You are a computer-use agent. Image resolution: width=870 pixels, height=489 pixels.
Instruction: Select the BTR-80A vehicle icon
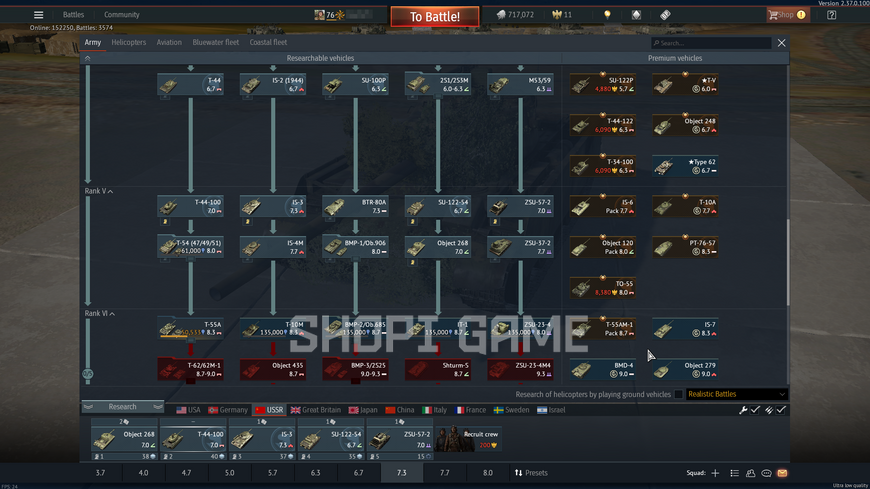coord(355,206)
